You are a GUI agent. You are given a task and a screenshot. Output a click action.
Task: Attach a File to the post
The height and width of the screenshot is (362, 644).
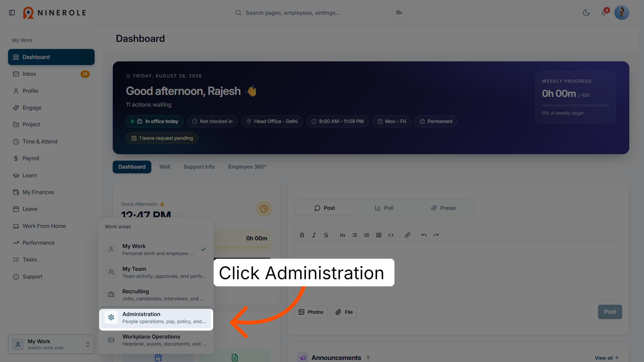pos(344,312)
